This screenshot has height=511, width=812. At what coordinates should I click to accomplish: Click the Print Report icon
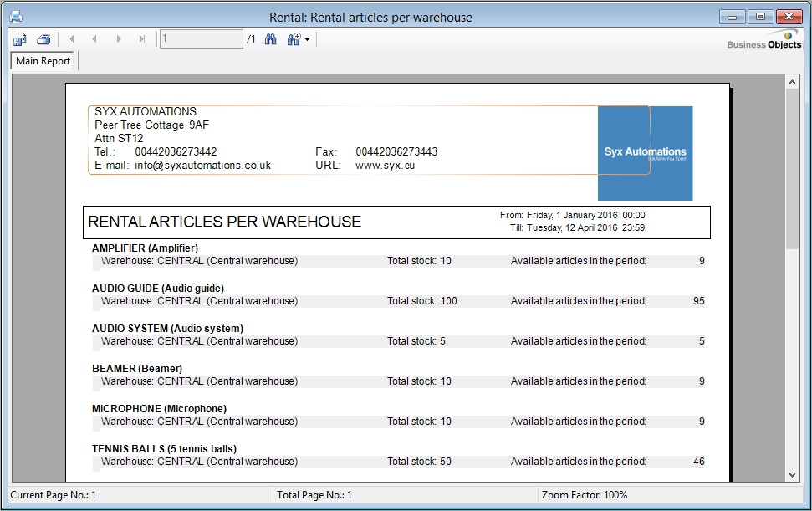click(x=43, y=39)
